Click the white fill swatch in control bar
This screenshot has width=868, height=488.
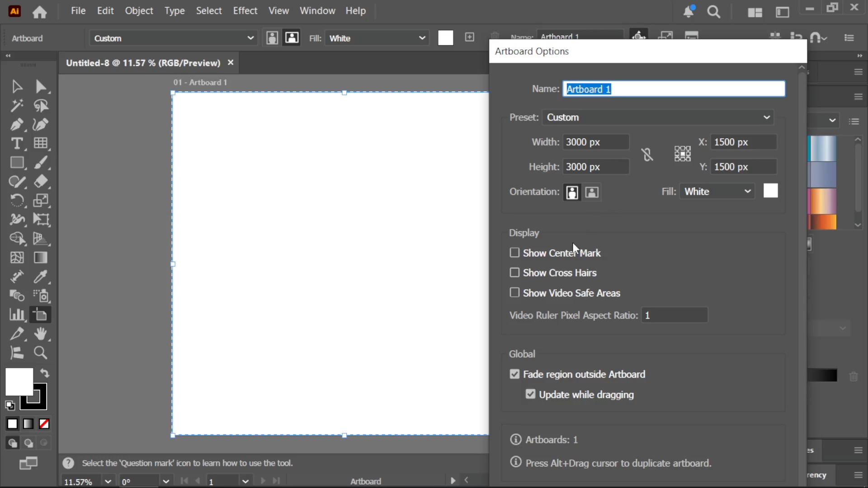click(445, 38)
